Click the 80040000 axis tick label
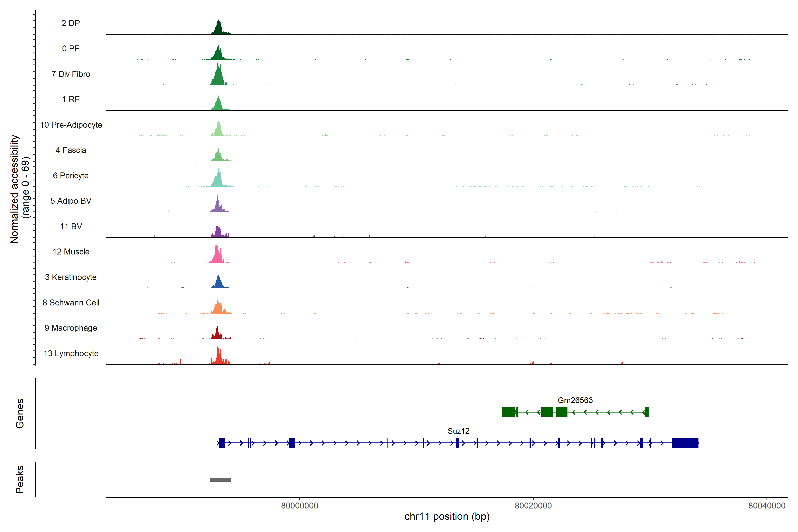 coord(767,506)
